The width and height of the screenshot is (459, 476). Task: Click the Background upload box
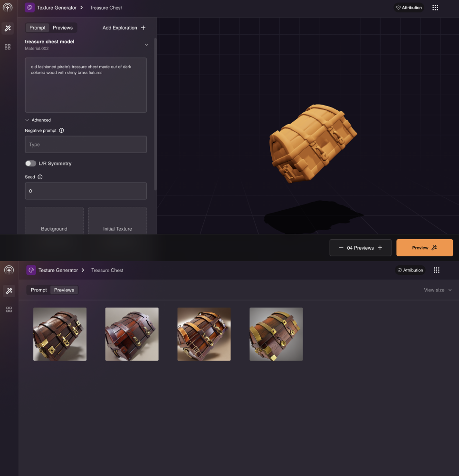(x=54, y=221)
